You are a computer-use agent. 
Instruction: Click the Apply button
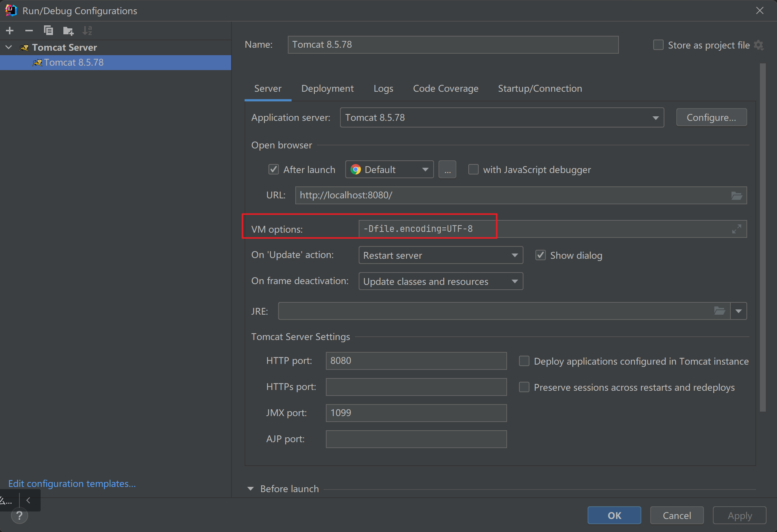(740, 516)
